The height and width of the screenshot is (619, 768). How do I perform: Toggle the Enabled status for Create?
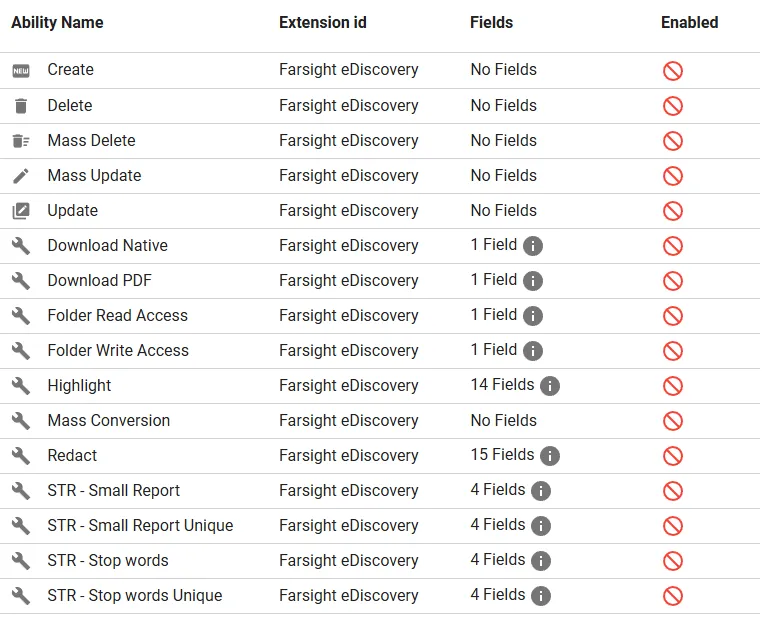click(673, 71)
